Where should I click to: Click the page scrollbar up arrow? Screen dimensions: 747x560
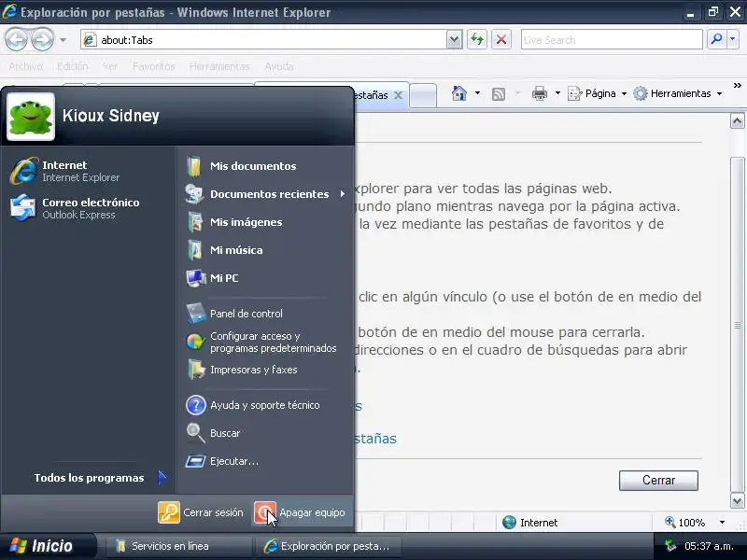tap(737, 121)
